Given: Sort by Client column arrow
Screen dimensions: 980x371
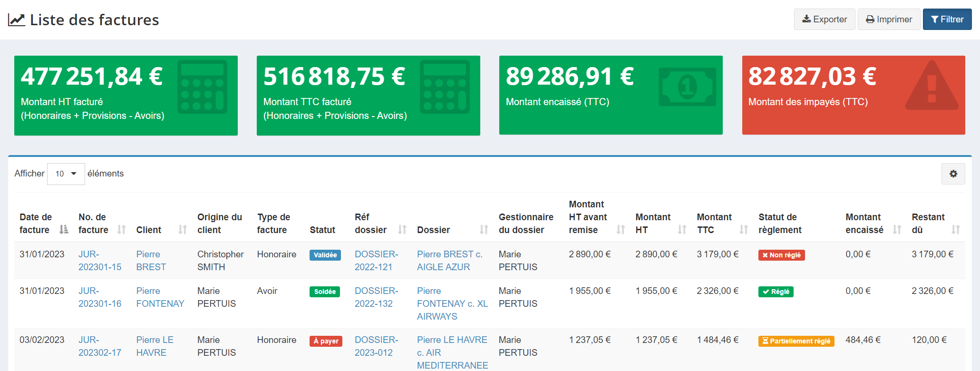Looking at the screenshot, I should (183, 230).
